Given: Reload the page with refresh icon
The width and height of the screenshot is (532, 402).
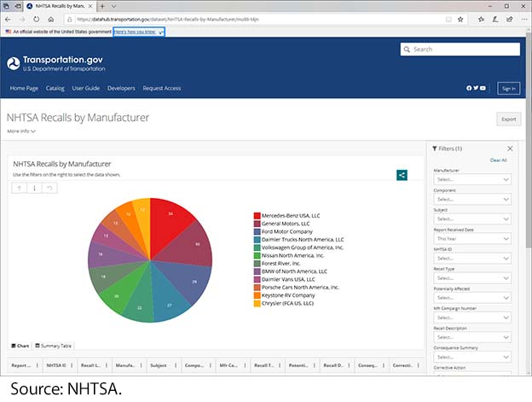Looking at the screenshot, I should click(x=37, y=20).
